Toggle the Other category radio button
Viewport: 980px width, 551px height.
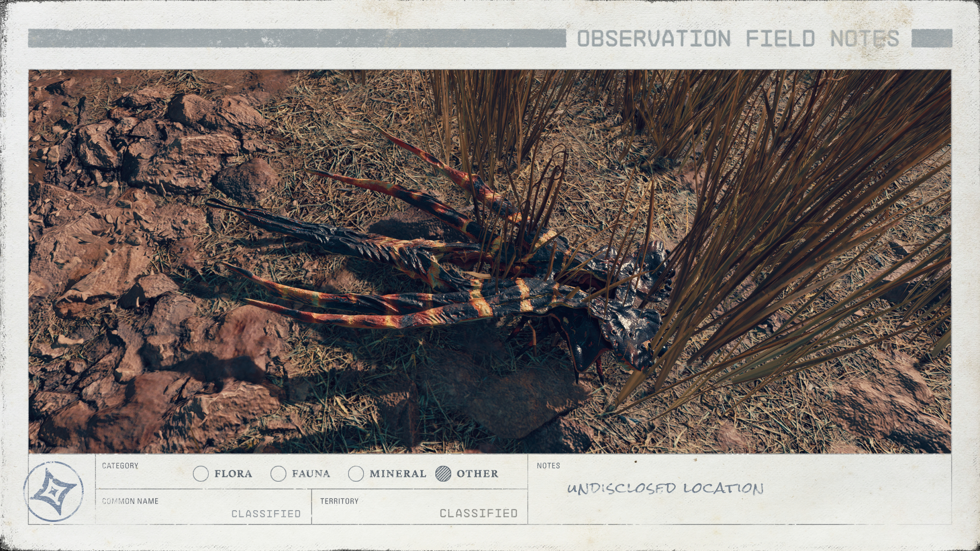pos(443,474)
